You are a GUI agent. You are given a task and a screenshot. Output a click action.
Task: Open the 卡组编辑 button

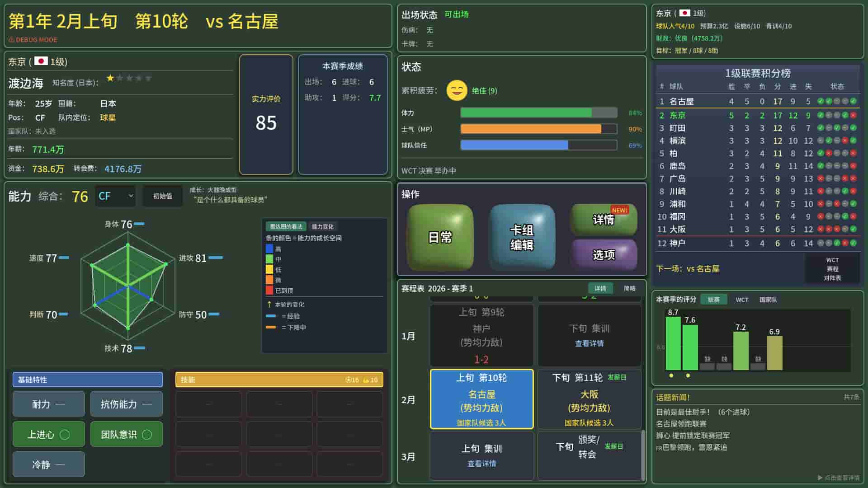(522, 237)
